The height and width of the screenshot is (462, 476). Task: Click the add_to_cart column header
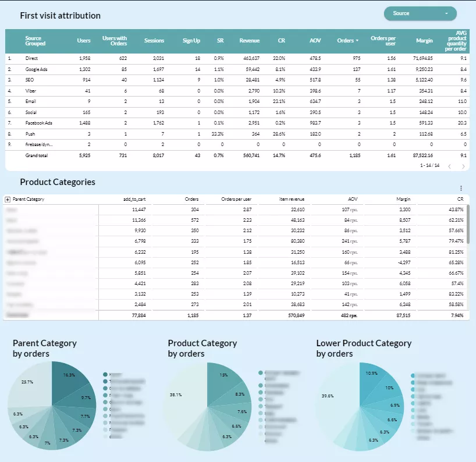pyautogui.click(x=134, y=199)
